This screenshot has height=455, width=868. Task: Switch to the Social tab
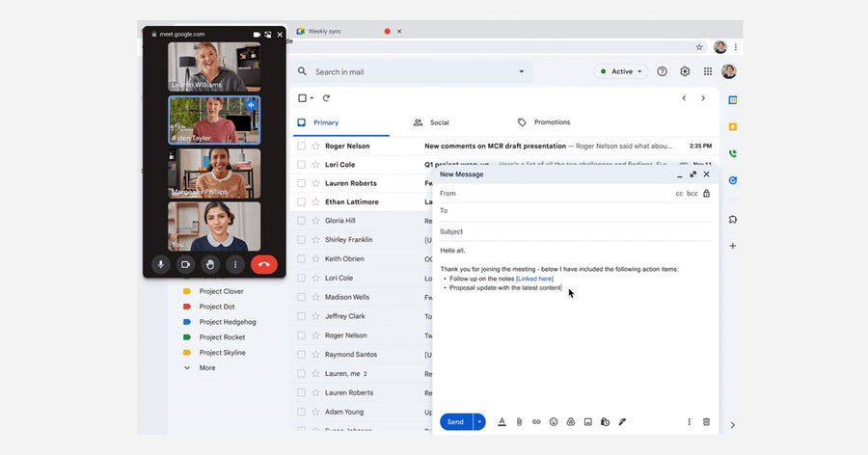(x=431, y=122)
